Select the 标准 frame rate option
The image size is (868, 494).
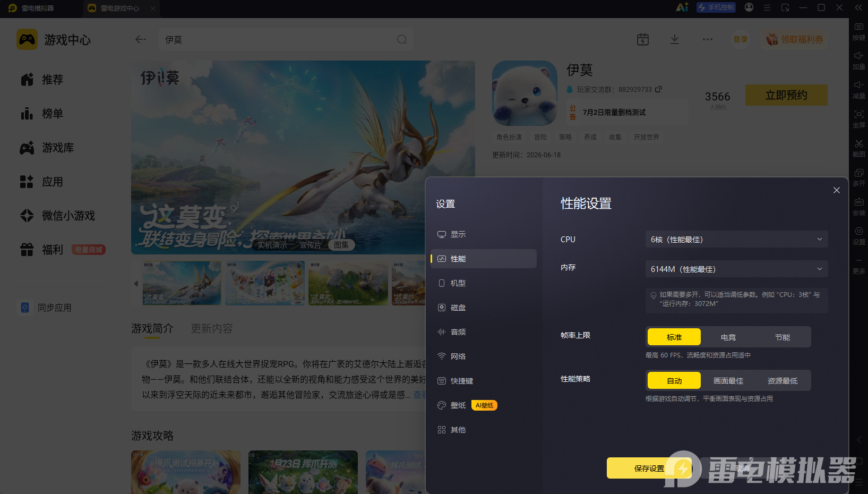[x=674, y=337]
